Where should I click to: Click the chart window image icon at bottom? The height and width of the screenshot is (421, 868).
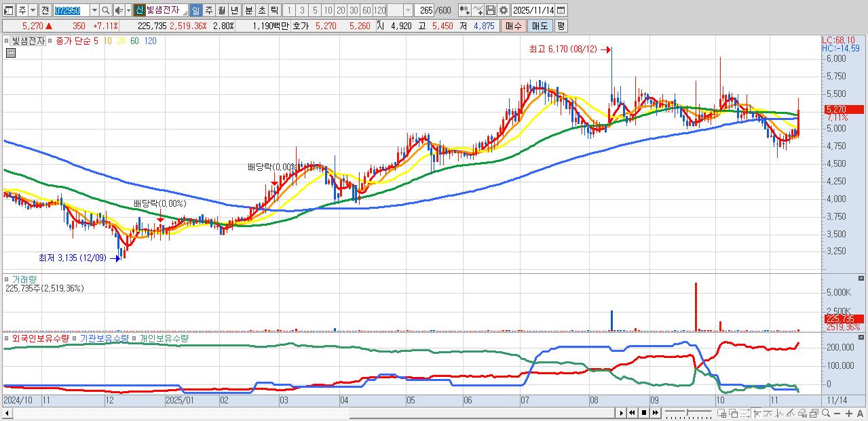[x=814, y=413]
